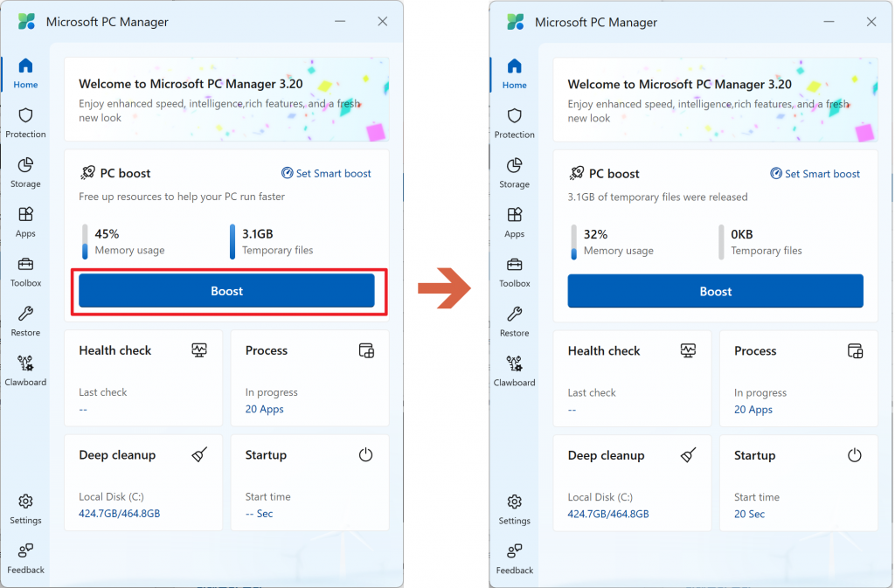Click 3.1GB temporary files bar in left window
Screen dimensions: 895x588
pos(232,242)
